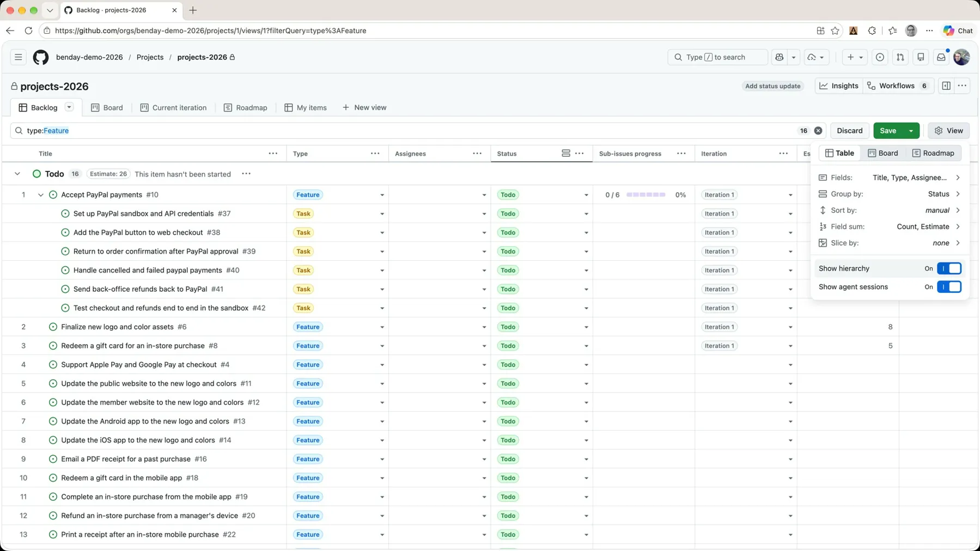This screenshot has height=551, width=980.
Task: Open Sort by manual setting
Action: pos(890,210)
